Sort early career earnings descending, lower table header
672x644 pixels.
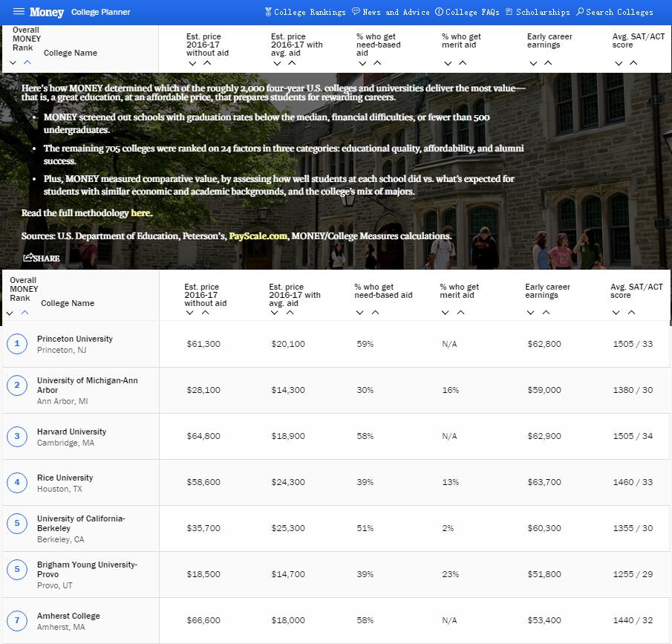point(531,313)
